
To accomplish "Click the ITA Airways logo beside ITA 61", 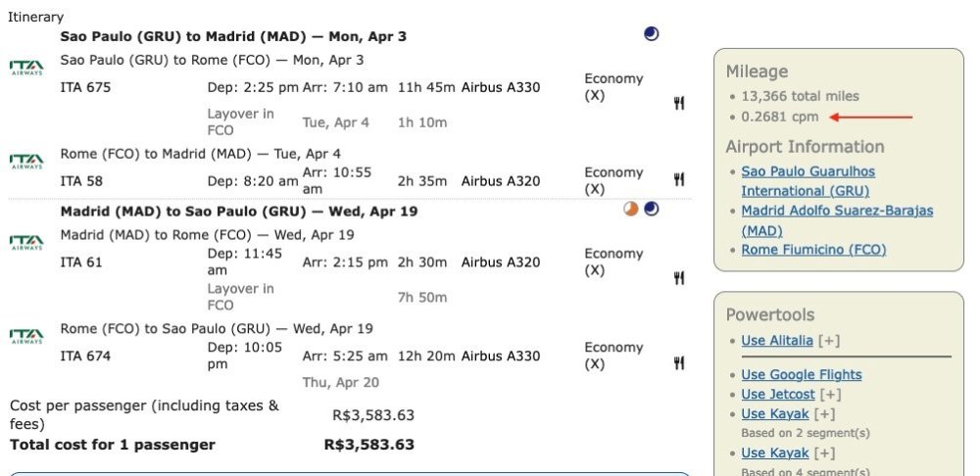I will click(x=26, y=242).
